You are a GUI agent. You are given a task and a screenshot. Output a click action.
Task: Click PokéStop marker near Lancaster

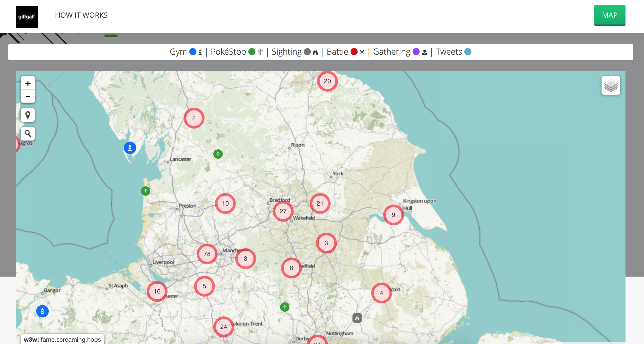coord(218,154)
